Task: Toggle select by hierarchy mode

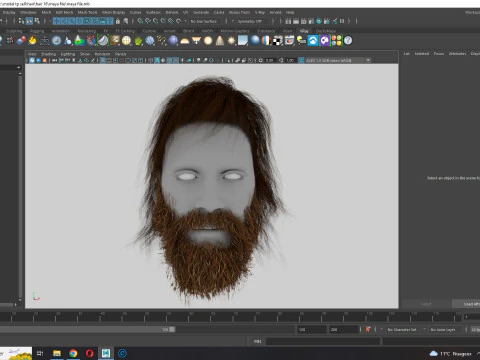Action: (21, 21)
